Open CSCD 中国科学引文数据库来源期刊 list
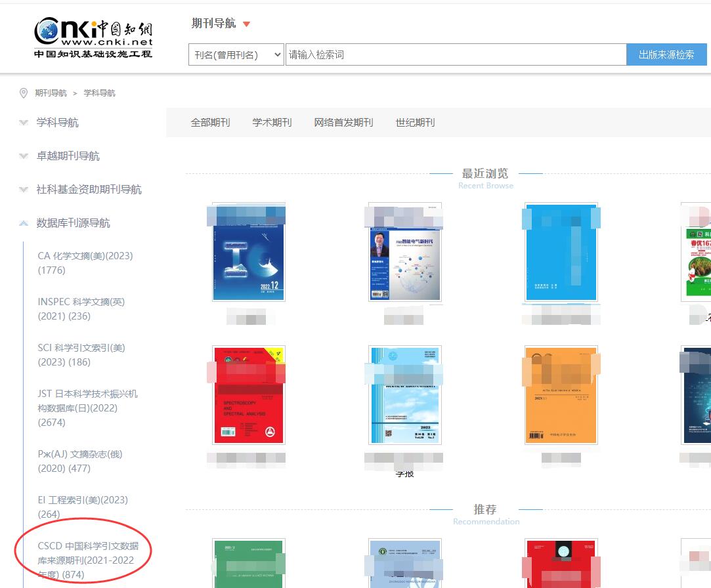The image size is (711, 588). point(86,560)
